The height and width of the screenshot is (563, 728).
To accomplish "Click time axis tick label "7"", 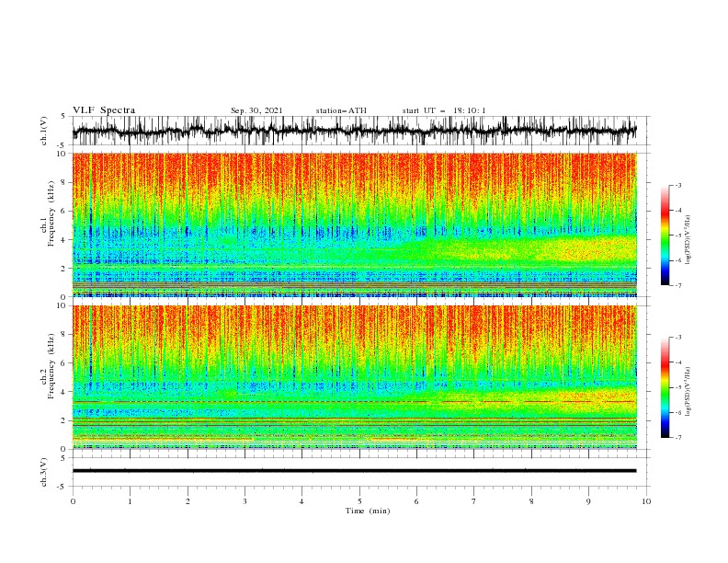I will (x=474, y=501).
